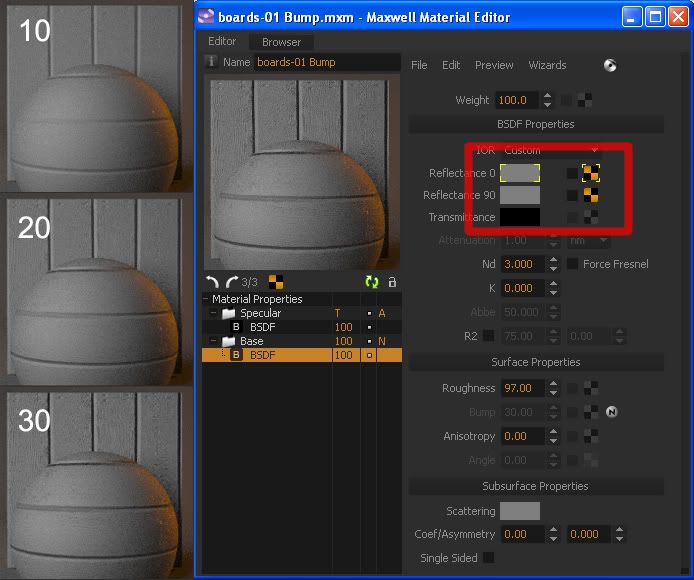Click the BSDF Properties section header

(536, 124)
